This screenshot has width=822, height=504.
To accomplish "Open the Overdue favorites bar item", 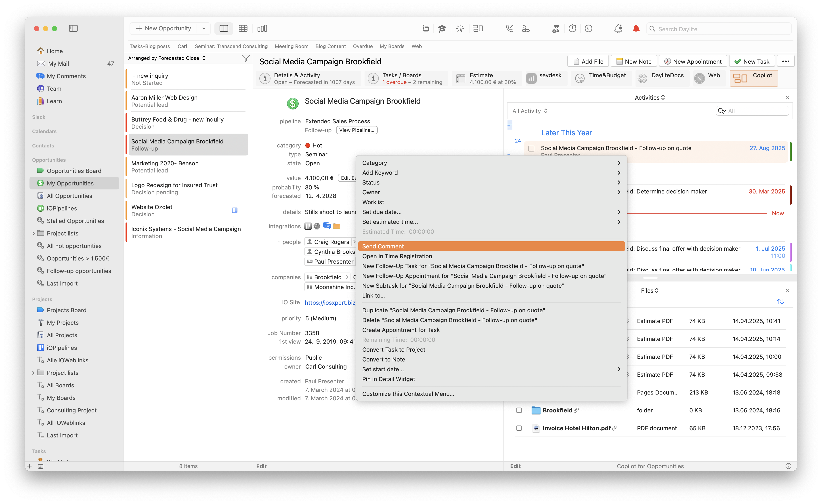I will 363,46.
